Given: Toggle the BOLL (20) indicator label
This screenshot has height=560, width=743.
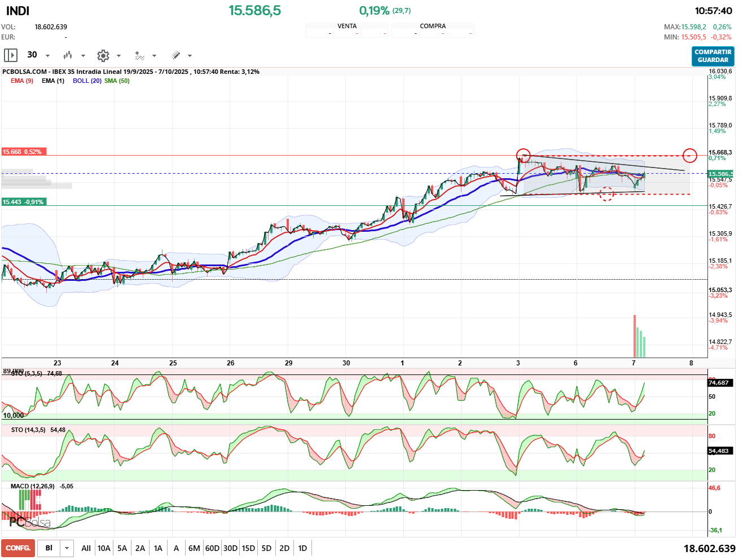Looking at the screenshot, I should 87,81.
